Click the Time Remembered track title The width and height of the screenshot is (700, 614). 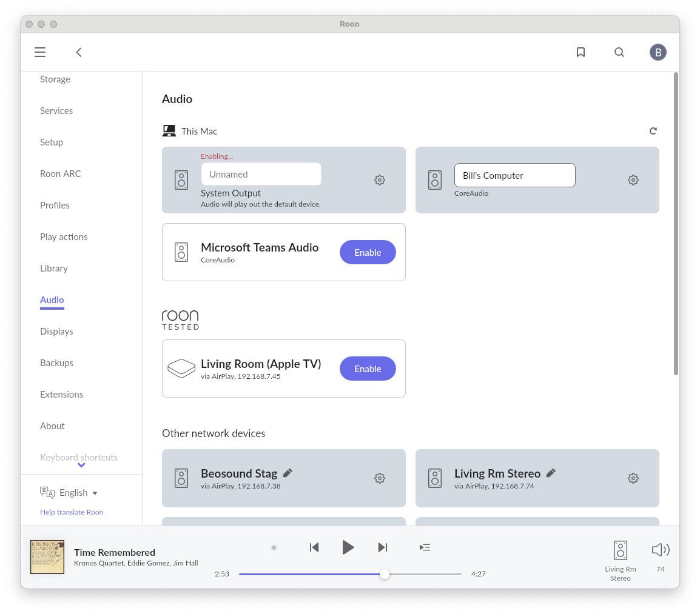(x=115, y=552)
